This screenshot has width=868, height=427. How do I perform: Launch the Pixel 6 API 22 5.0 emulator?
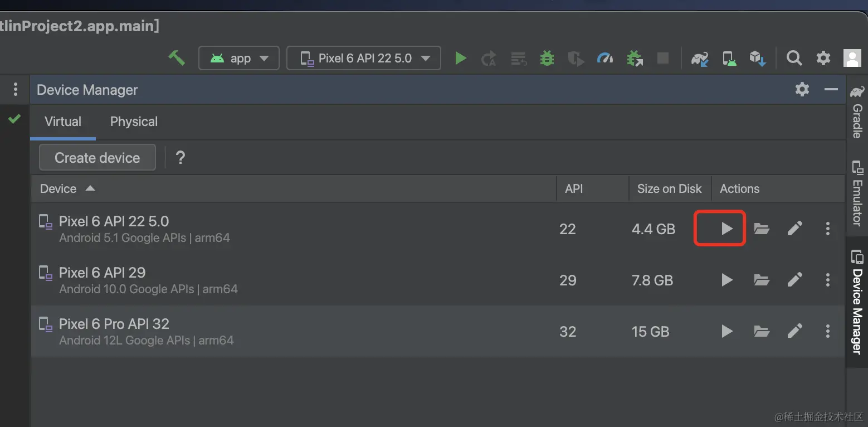click(x=726, y=228)
